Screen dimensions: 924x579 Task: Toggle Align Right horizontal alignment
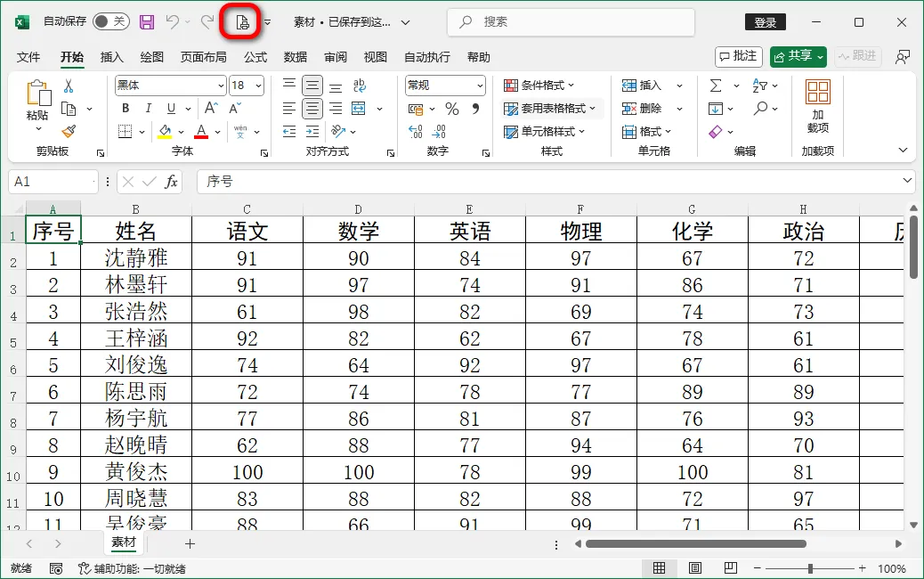coord(336,109)
